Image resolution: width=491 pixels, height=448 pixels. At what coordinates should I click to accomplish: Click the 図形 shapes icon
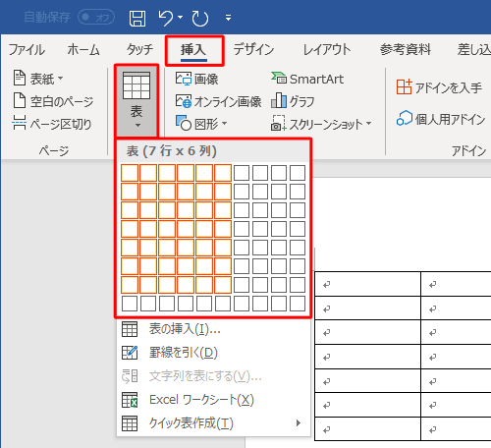[184, 123]
